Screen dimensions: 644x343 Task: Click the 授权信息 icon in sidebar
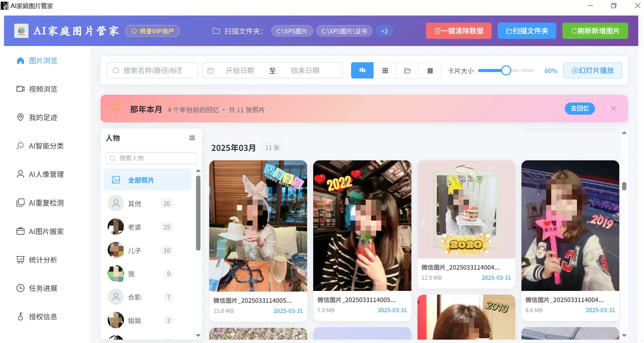click(20, 317)
